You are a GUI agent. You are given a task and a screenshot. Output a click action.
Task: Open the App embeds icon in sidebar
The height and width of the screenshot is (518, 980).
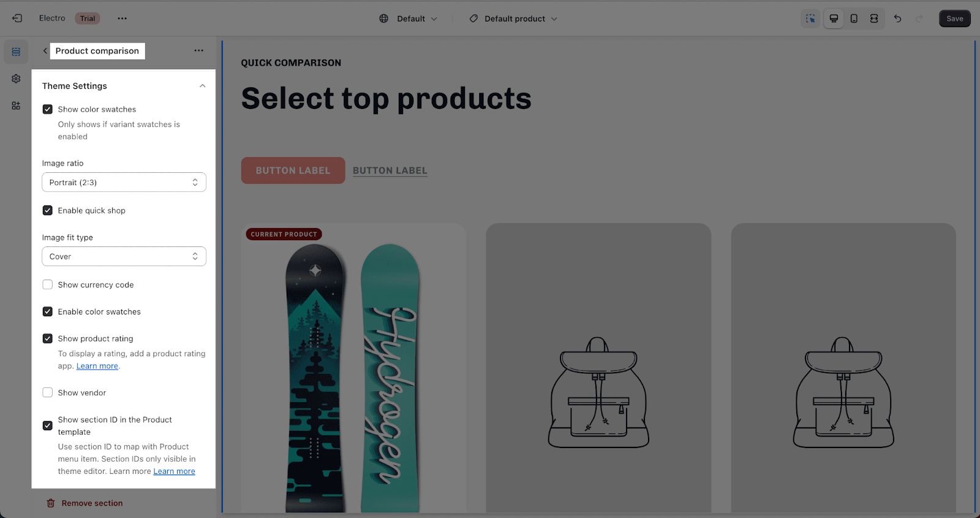coord(16,105)
